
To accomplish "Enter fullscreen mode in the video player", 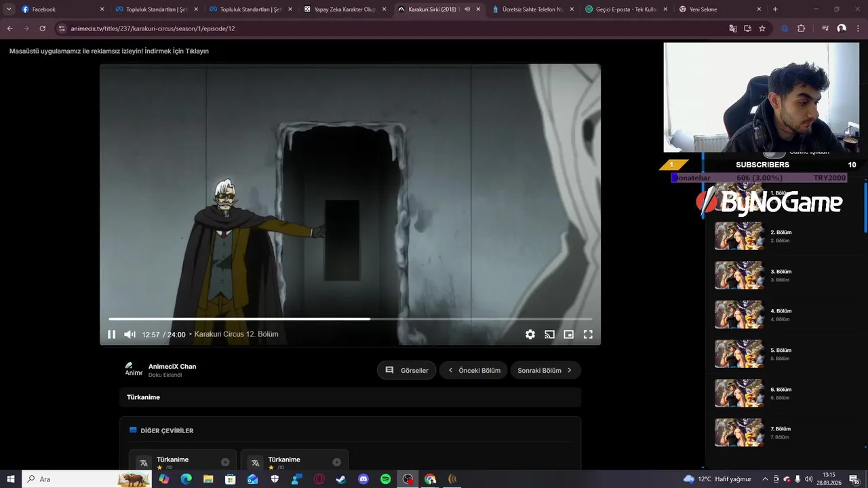I will point(588,334).
